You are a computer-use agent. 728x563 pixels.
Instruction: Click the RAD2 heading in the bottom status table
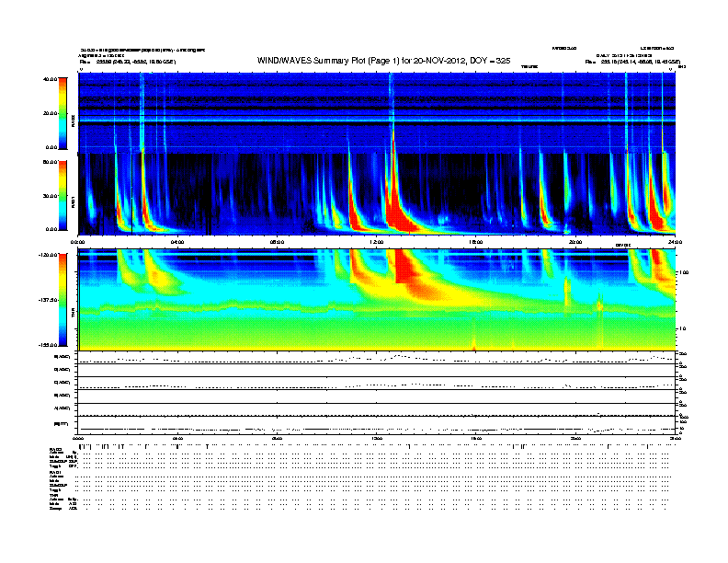[55, 449]
